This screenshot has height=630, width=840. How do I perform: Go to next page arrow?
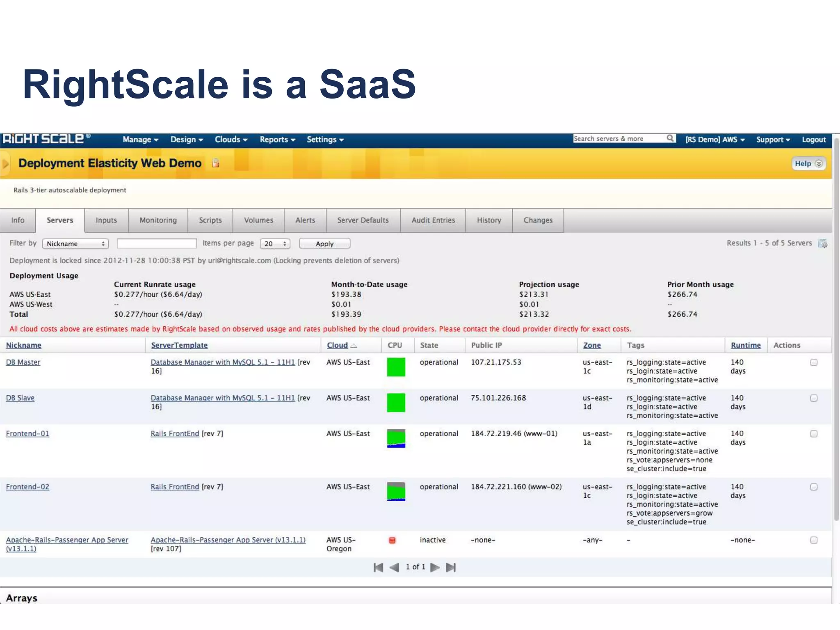pyautogui.click(x=435, y=567)
